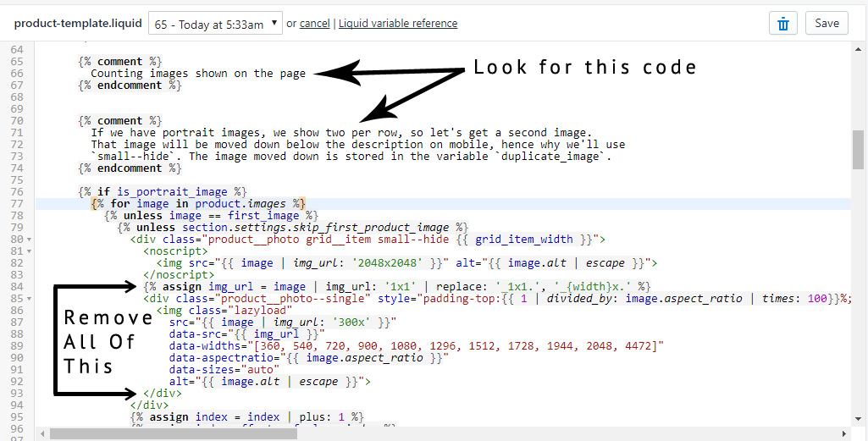Click the closing '</div>' on line 94
This screenshot has height=441, width=868.
(x=149, y=405)
